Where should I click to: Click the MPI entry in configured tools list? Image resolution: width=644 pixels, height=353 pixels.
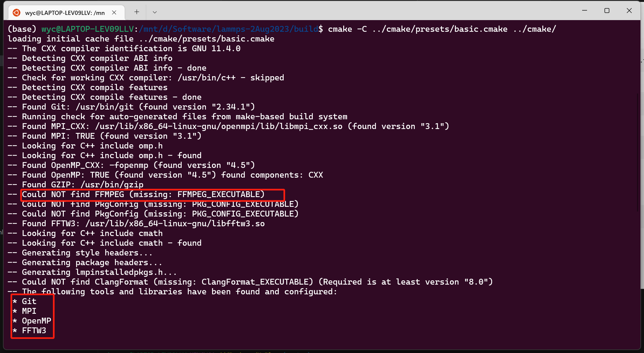coord(29,311)
